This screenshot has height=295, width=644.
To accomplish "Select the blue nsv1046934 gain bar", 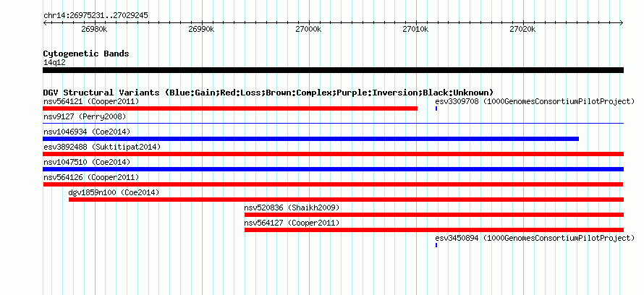I will tap(311, 139).
